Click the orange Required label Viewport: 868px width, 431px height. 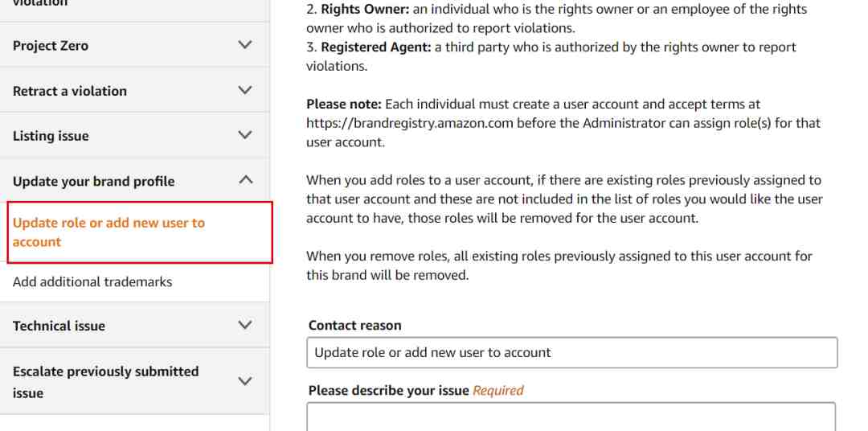498,391
